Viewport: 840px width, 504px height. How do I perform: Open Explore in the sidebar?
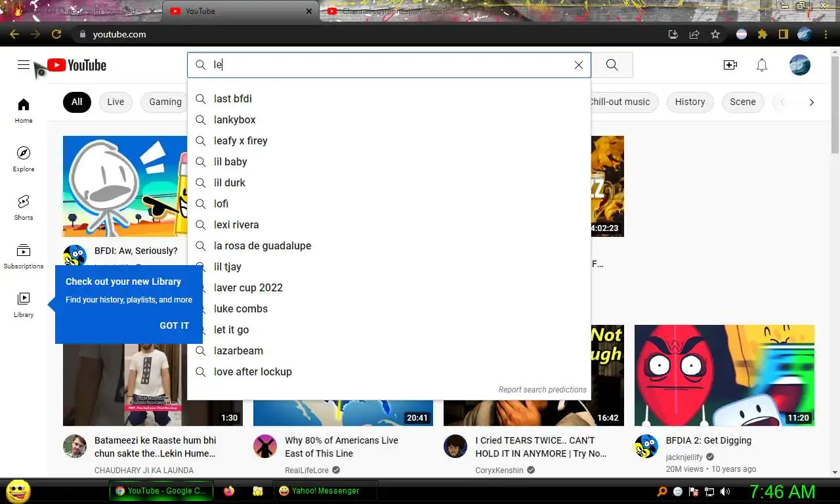point(24,159)
